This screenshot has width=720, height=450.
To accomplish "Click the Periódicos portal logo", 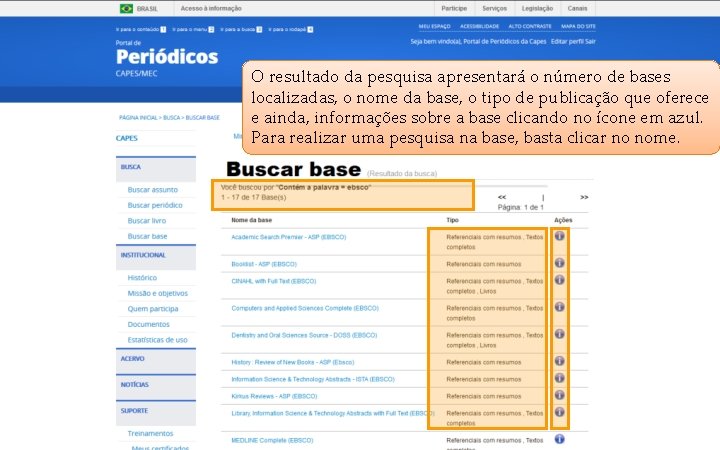I will [x=167, y=58].
